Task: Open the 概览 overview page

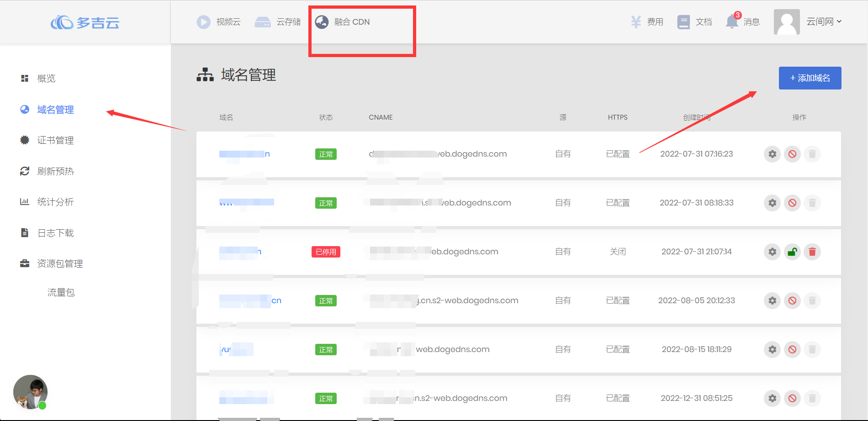Action: [x=46, y=78]
